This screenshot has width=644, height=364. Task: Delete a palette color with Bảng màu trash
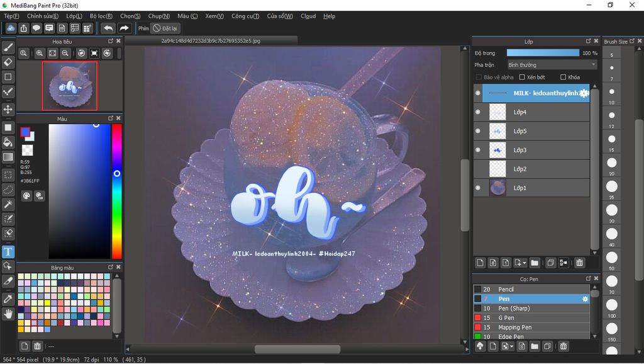click(x=37, y=346)
